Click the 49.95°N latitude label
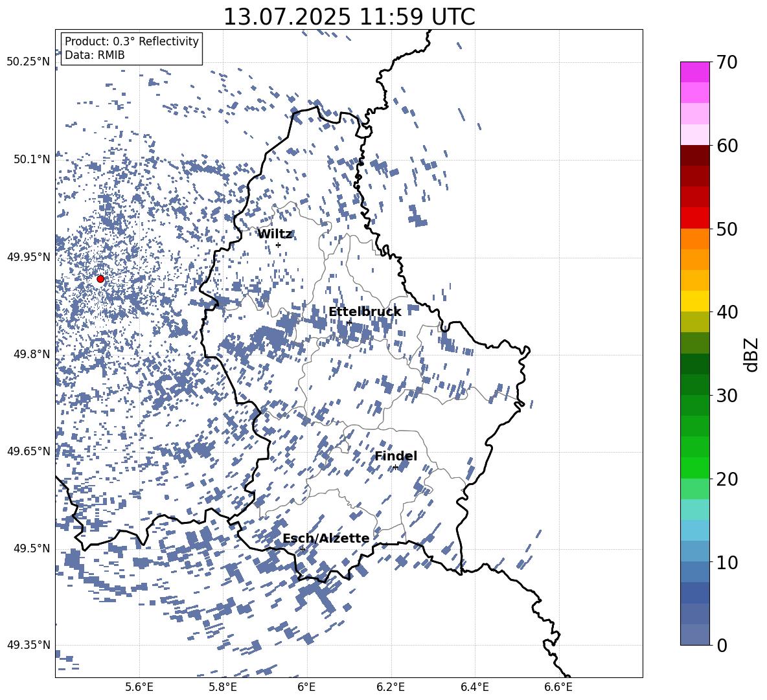 [29, 257]
